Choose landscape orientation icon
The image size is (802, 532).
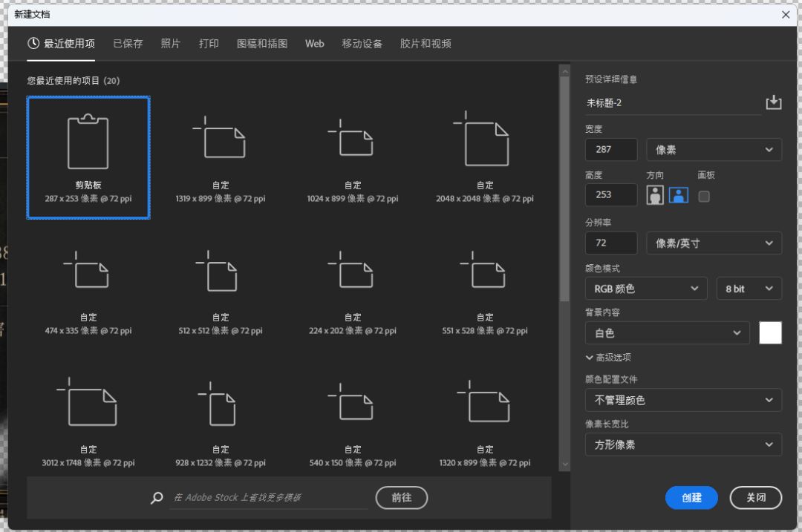pyautogui.click(x=678, y=194)
